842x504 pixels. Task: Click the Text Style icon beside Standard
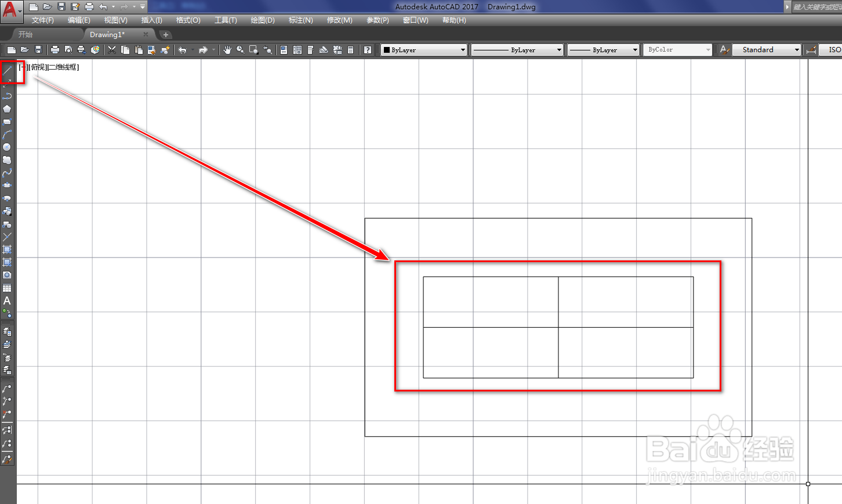pyautogui.click(x=724, y=50)
